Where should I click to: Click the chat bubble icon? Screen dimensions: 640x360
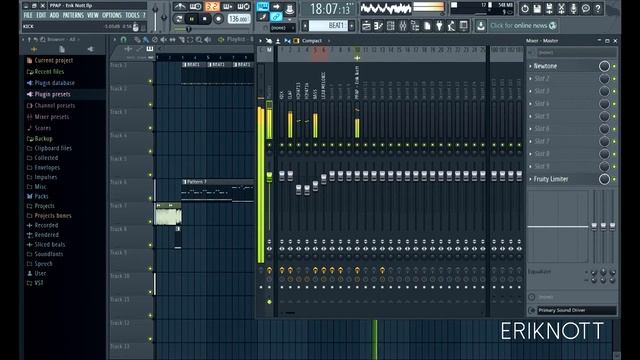(x=586, y=8)
